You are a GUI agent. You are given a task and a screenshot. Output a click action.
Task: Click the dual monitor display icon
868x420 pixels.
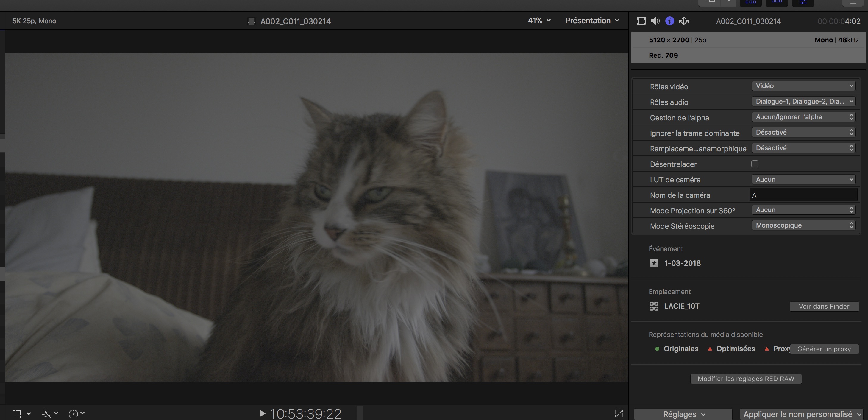(x=711, y=2)
